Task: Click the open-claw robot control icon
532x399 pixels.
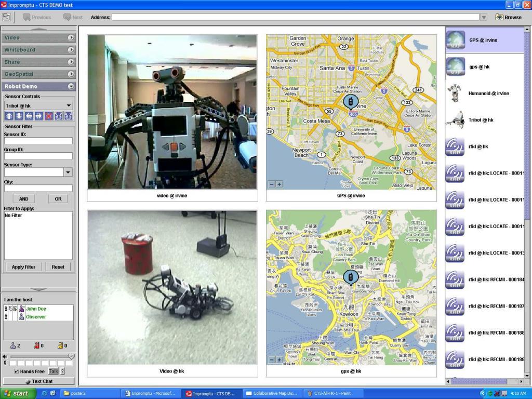Action: click(x=58, y=116)
